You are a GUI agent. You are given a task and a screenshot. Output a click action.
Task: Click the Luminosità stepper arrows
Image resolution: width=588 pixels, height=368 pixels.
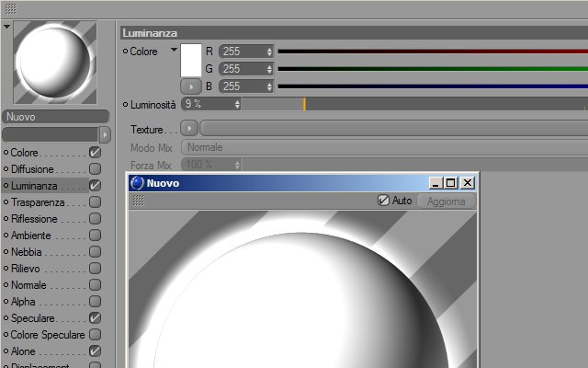coord(237,104)
